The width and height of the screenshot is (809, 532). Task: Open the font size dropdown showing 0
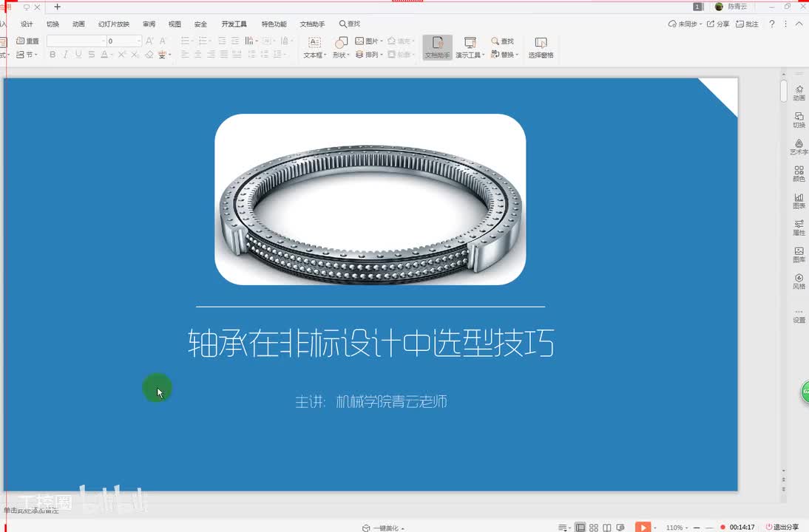click(x=123, y=41)
